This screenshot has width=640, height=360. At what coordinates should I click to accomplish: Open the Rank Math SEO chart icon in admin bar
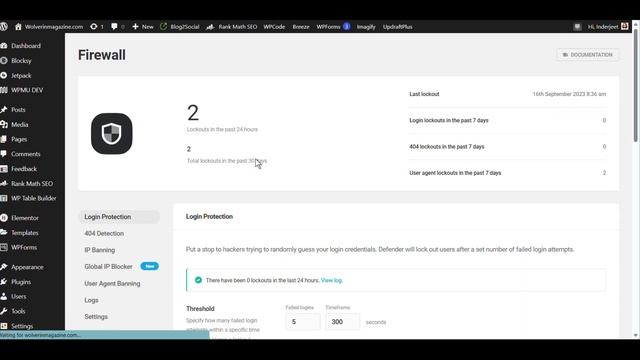click(x=210, y=27)
